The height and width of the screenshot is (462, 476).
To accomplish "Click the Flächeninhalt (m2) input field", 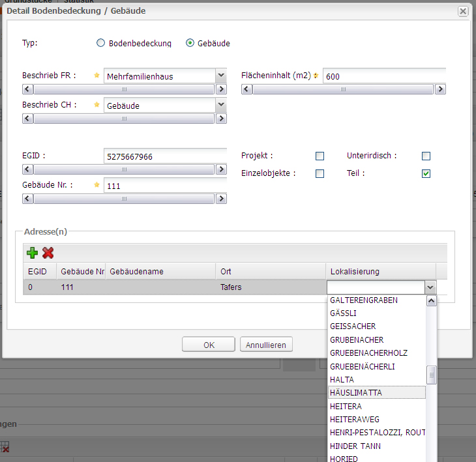I will tap(384, 76).
